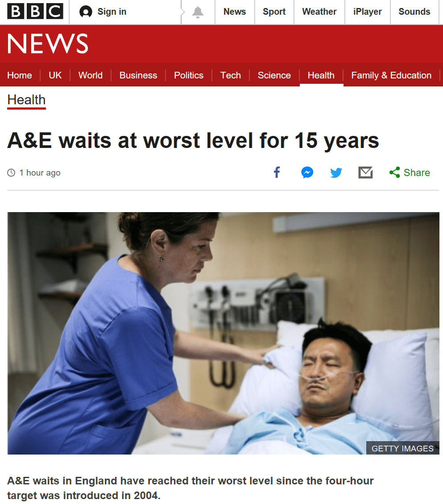The height and width of the screenshot is (504, 443).
Task: Click the Health section heading link
Action: [26, 100]
